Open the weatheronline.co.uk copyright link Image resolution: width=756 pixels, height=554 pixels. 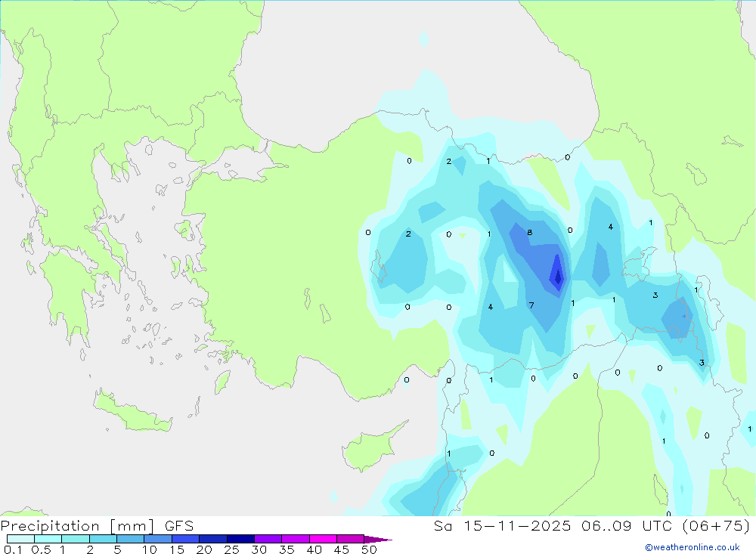[692, 547]
